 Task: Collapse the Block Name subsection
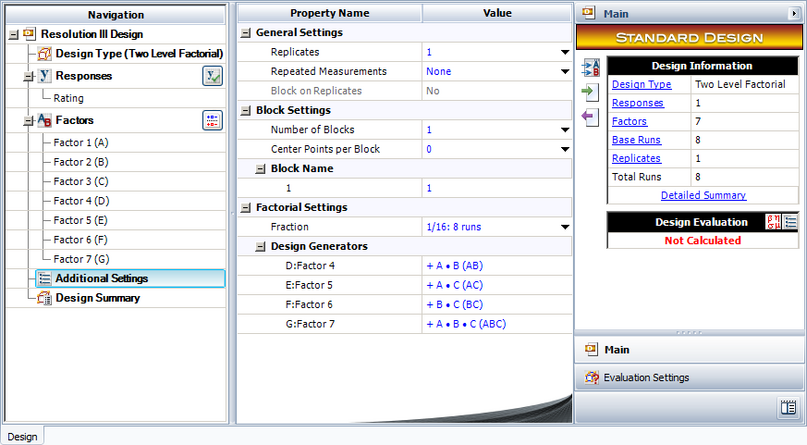(x=260, y=169)
